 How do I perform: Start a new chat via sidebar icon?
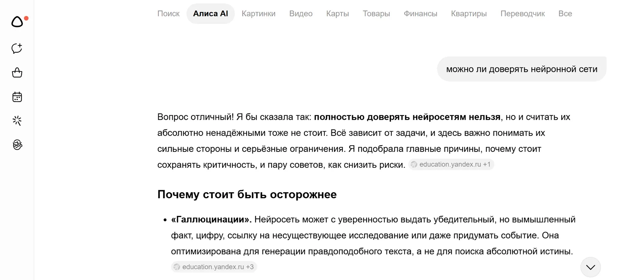click(x=17, y=48)
